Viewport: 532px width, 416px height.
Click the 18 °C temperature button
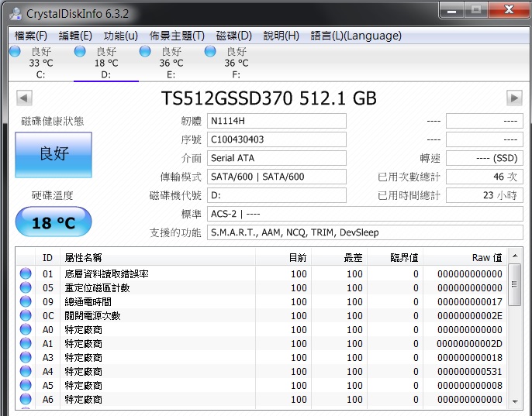coord(54,222)
